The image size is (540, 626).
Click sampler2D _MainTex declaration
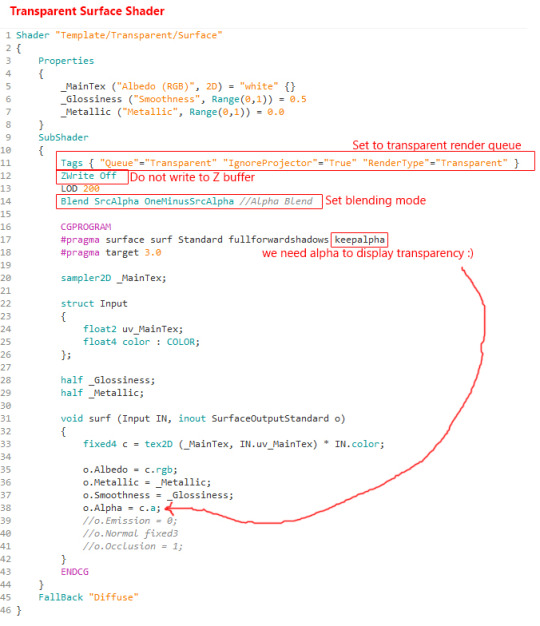point(113,278)
